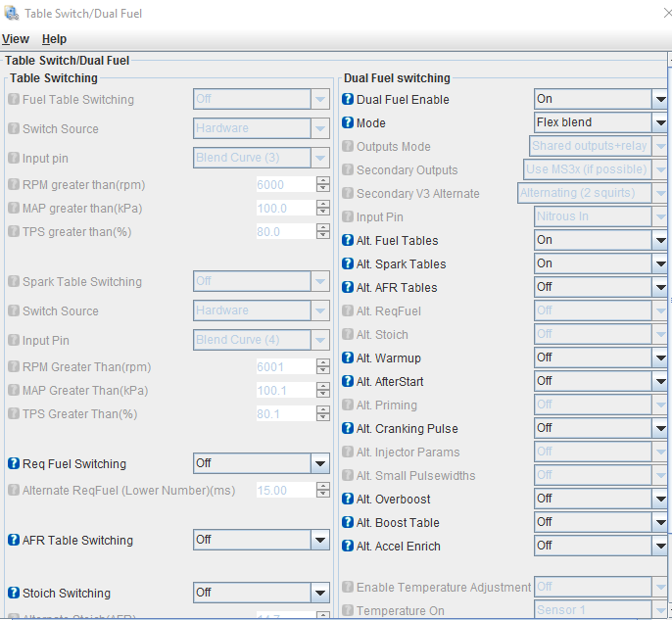Show help for Stoich Switching
The width and height of the screenshot is (672, 620).
[x=14, y=593]
